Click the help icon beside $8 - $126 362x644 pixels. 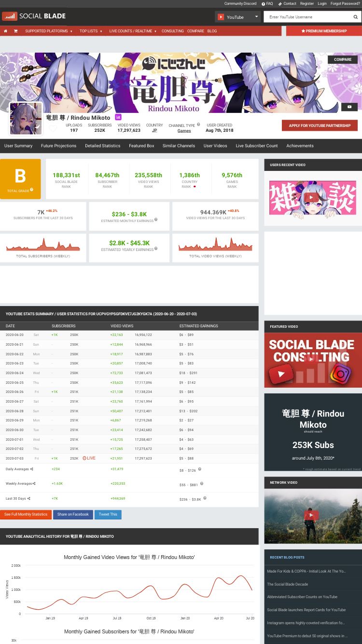[x=199, y=469]
